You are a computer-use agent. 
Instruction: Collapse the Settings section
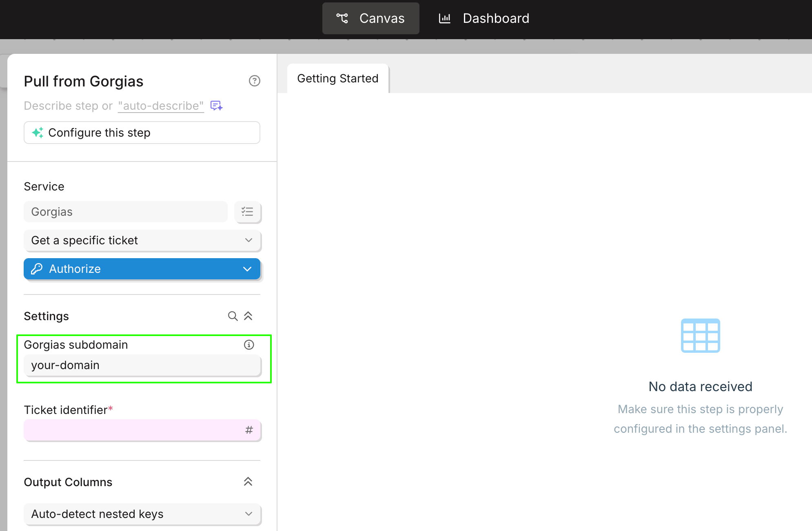(x=248, y=316)
